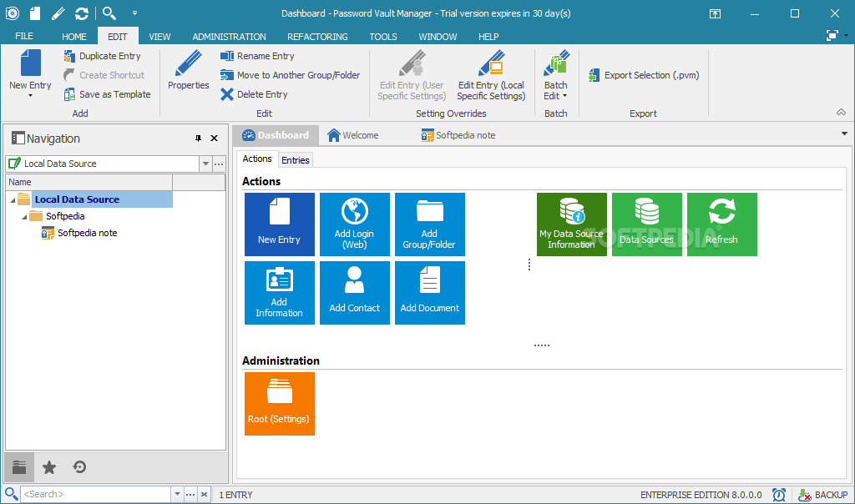
Task: Open the FILE menu
Action: 24,36
